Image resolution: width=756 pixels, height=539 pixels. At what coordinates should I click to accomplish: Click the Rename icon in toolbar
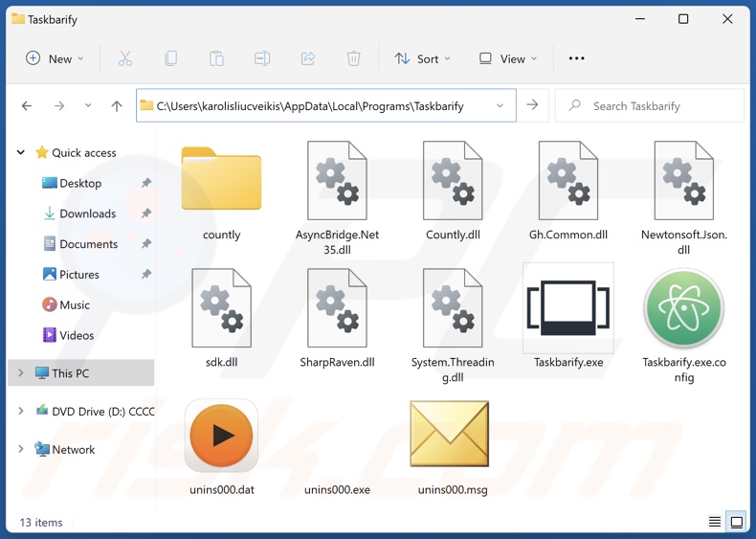262,58
